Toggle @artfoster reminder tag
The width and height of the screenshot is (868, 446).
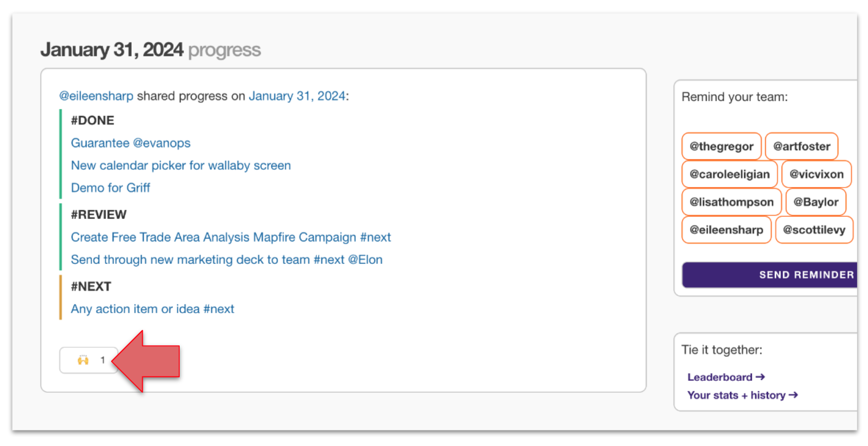[x=801, y=146]
